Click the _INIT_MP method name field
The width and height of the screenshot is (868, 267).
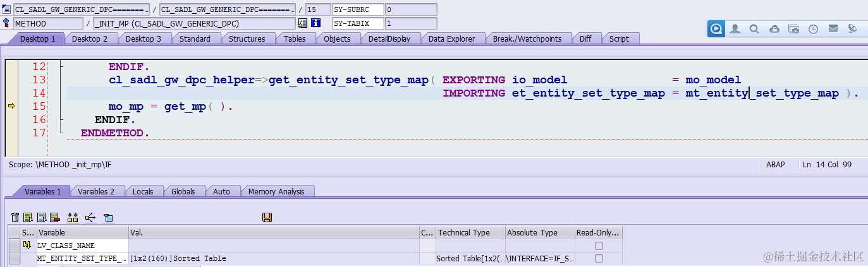point(194,23)
